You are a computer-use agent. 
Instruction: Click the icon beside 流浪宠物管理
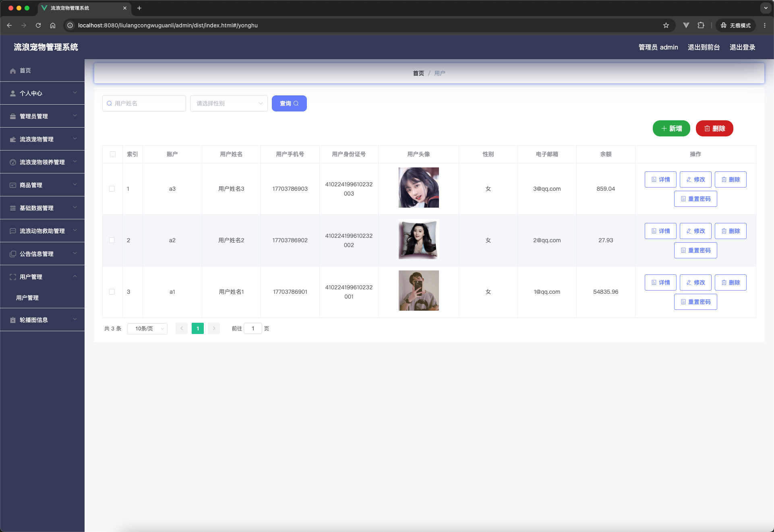point(13,139)
